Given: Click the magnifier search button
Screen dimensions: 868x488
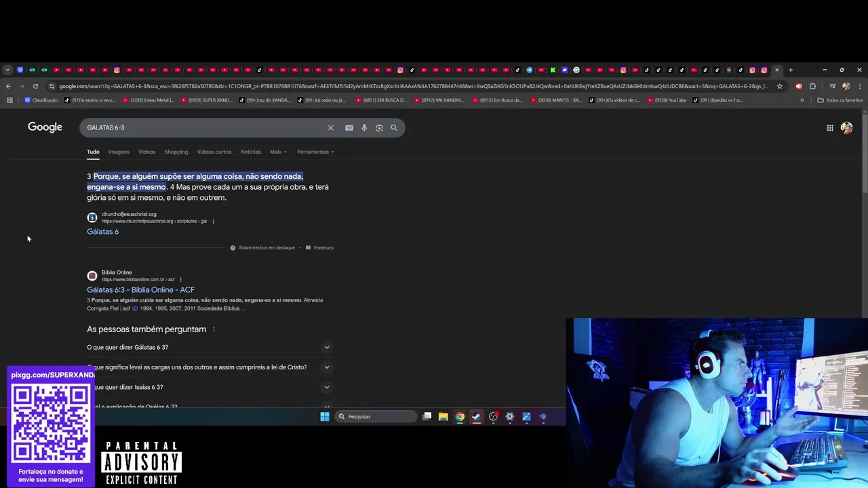Looking at the screenshot, I should pos(394,127).
